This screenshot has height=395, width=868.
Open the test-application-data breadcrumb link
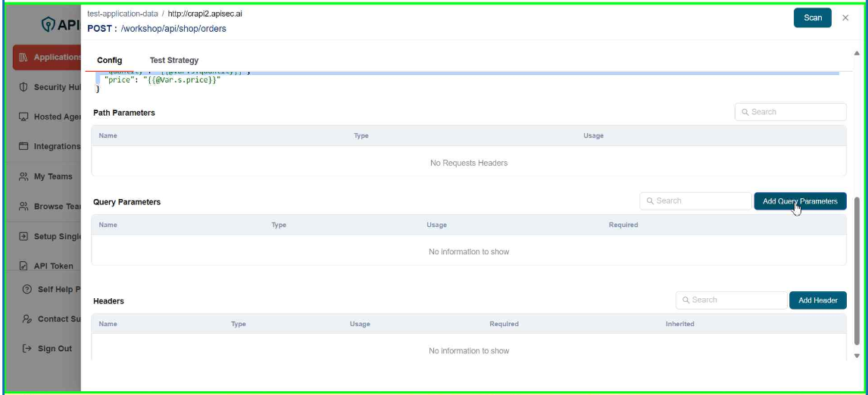[123, 14]
